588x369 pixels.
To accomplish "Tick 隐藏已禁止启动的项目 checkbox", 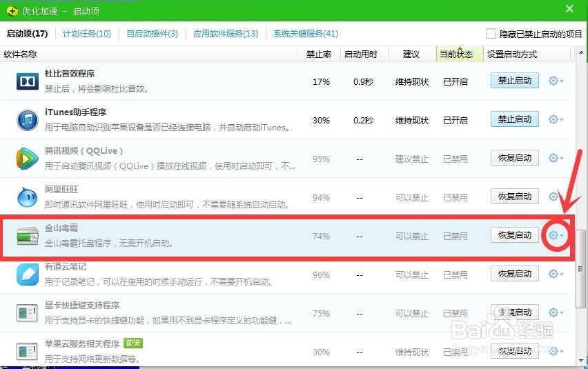I will click(x=491, y=34).
